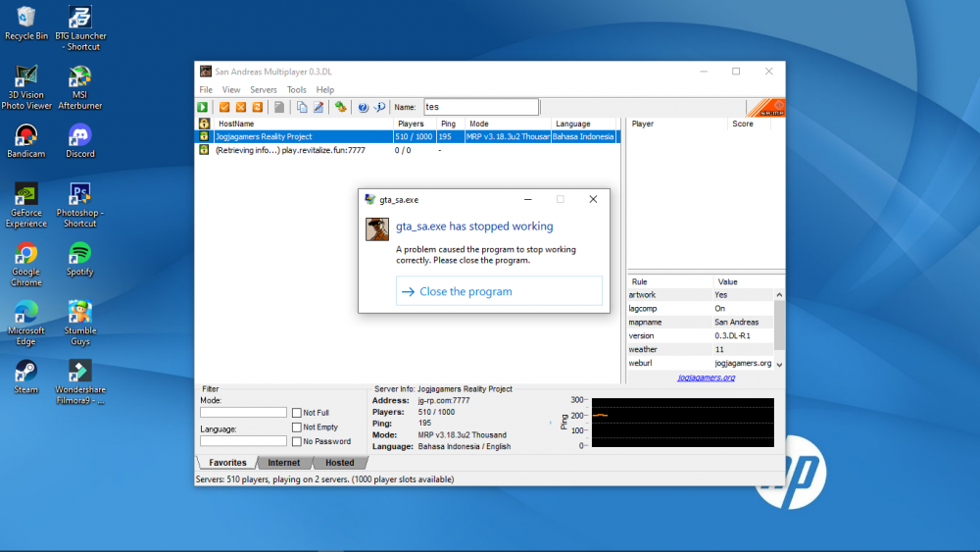Screen dimensions: 980x552
Task: Select the version 0.3.DL-R1 rule row
Action: pyautogui.click(x=701, y=335)
